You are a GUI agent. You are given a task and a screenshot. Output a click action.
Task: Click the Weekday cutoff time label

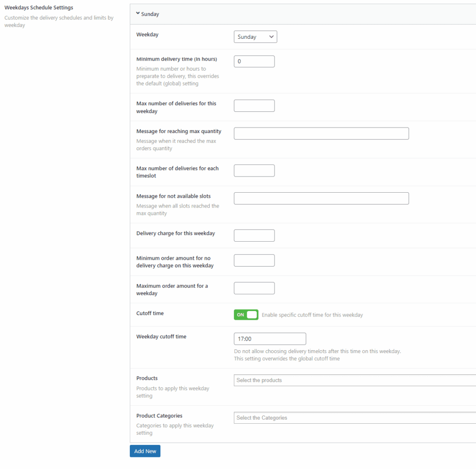coord(161,336)
